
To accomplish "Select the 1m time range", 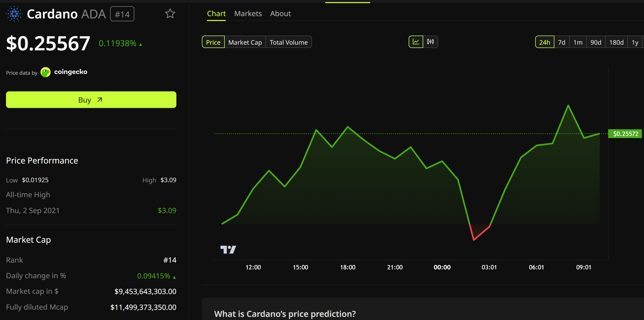I will pos(578,42).
